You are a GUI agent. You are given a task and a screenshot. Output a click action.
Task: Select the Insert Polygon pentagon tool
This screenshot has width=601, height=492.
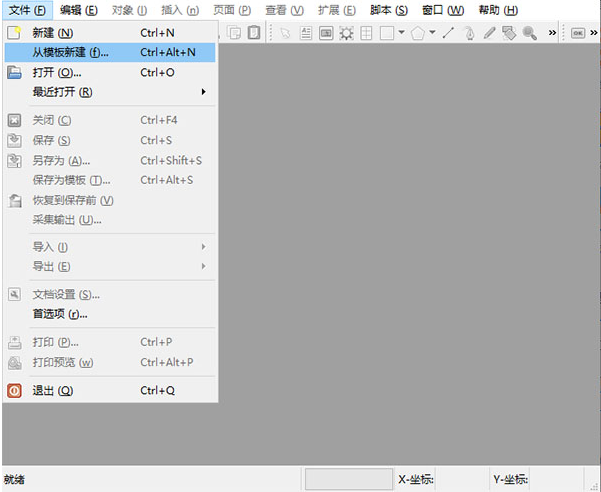coord(417,33)
